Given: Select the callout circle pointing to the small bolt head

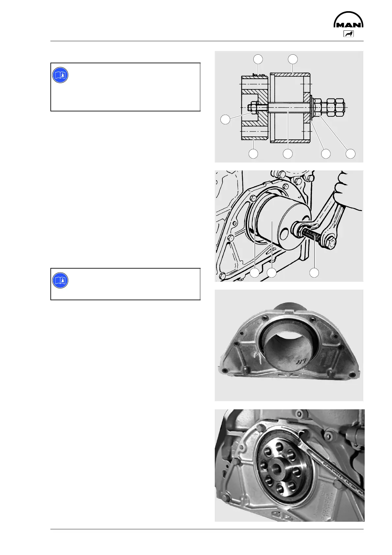Looking at the screenshot, I should tap(225, 119).
